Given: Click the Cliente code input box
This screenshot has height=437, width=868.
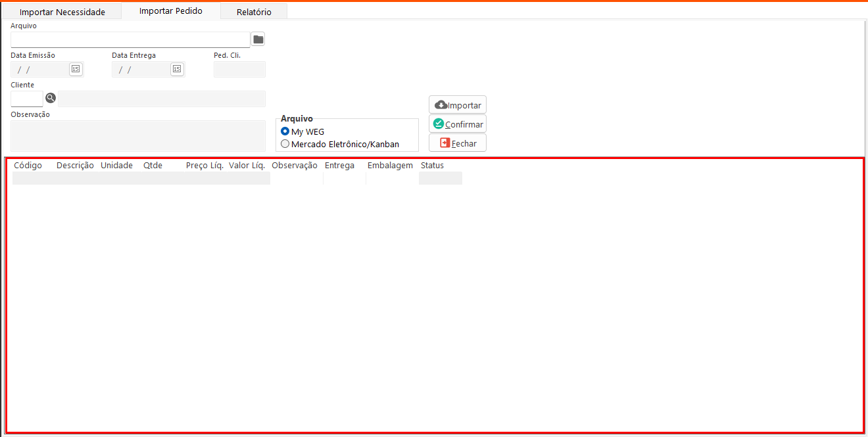Looking at the screenshot, I should (x=27, y=99).
